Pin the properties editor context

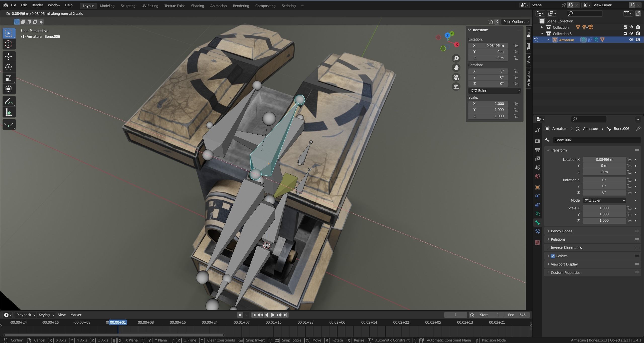638,129
